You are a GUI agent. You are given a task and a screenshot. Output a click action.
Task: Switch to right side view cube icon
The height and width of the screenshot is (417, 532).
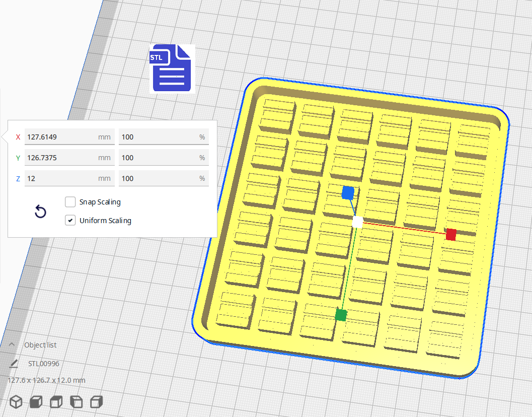point(96,401)
